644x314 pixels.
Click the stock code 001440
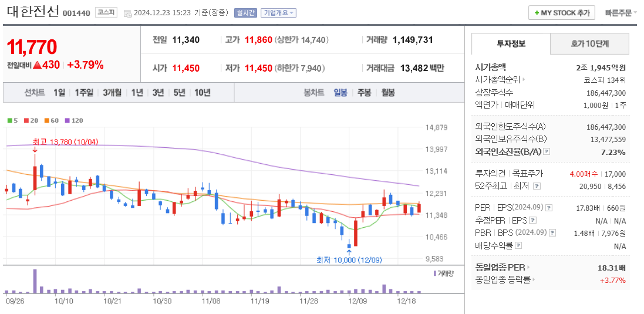coord(76,13)
